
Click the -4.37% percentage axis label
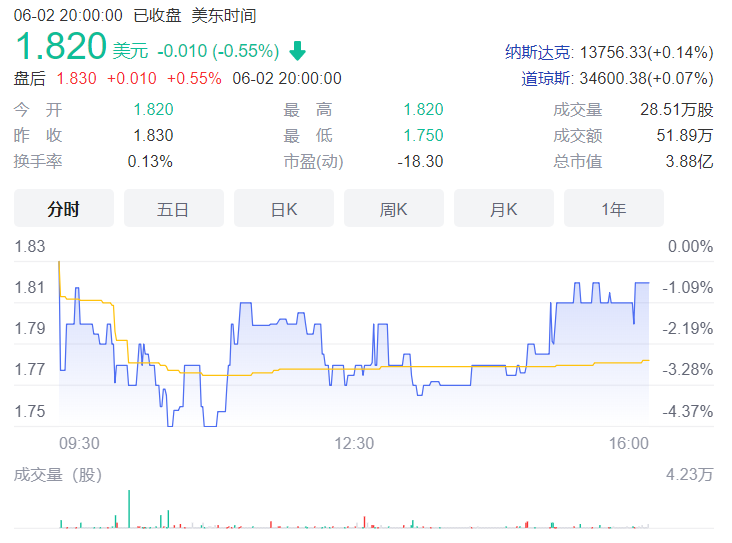tap(688, 411)
